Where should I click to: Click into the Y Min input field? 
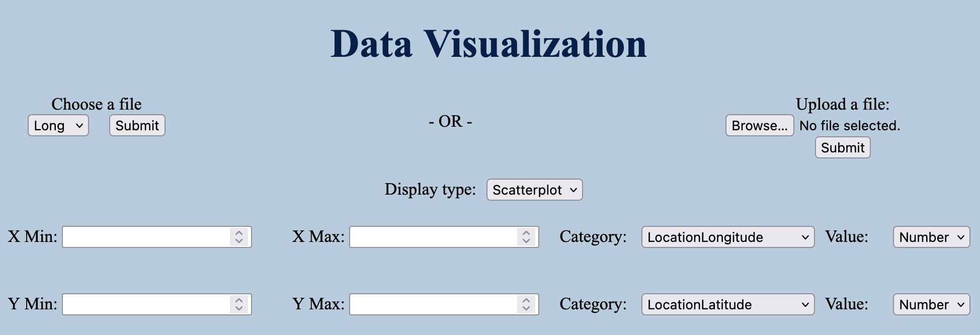tap(146, 305)
